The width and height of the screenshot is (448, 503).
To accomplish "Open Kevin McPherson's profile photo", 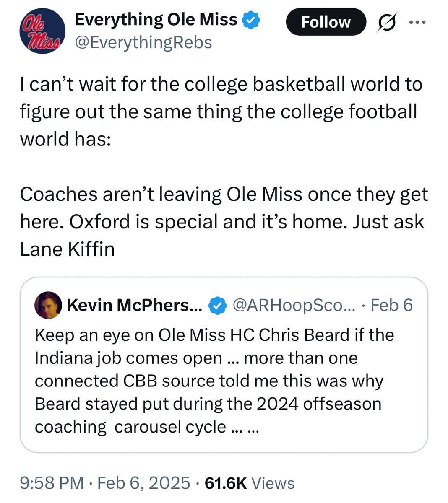I will click(x=48, y=305).
